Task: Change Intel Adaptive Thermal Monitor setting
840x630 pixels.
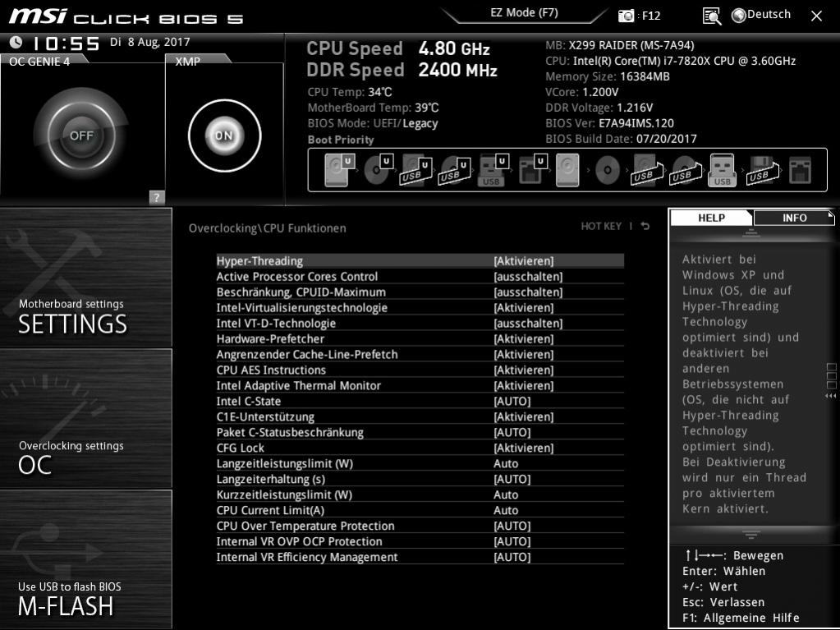Action: tap(420, 385)
